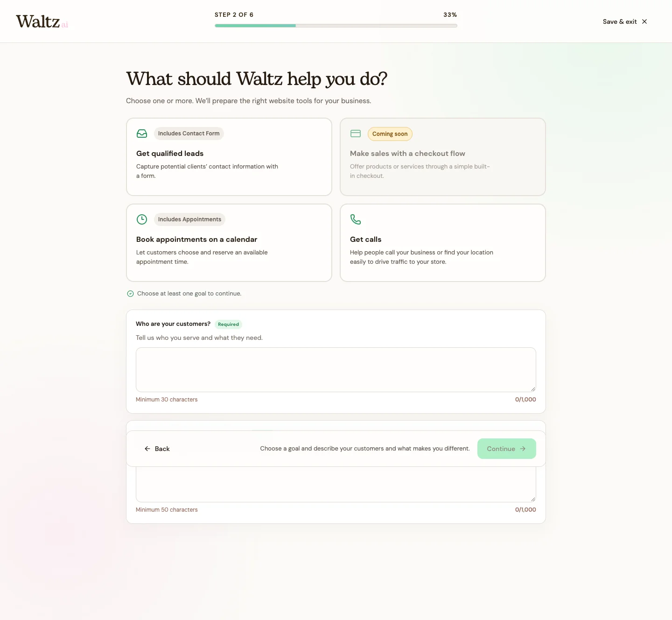Focus the text area above Minimum 50 characters
The height and width of the screenshot is (620, 672).
(x=336, y=484)
